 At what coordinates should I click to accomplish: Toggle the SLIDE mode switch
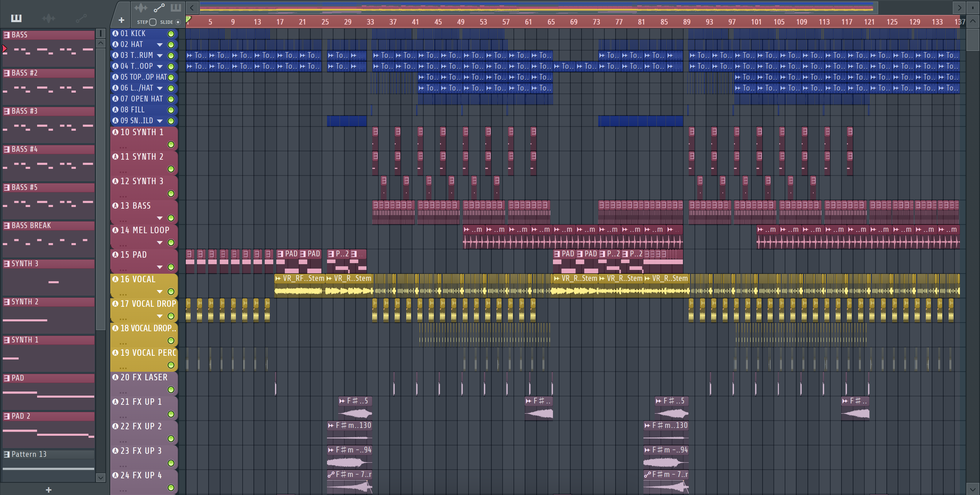pos(178,22)
